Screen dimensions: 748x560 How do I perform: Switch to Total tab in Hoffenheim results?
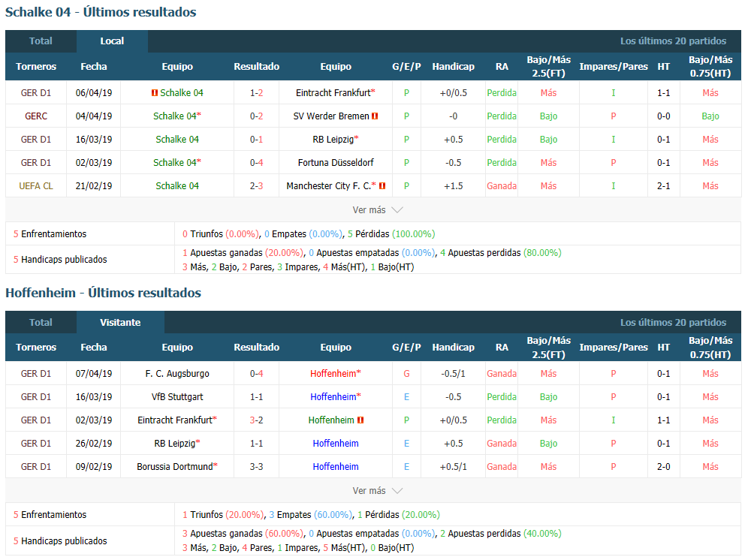point(41,323)
